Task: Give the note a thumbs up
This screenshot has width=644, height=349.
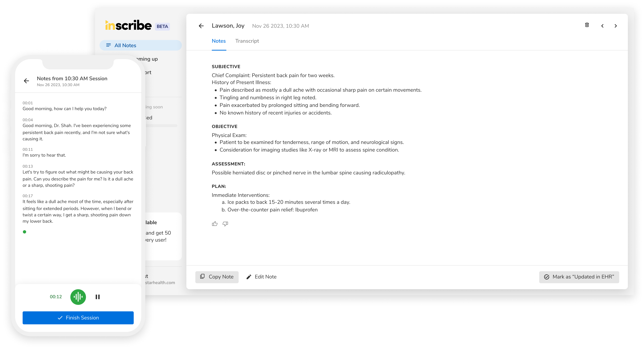Action: coord(215,224)
